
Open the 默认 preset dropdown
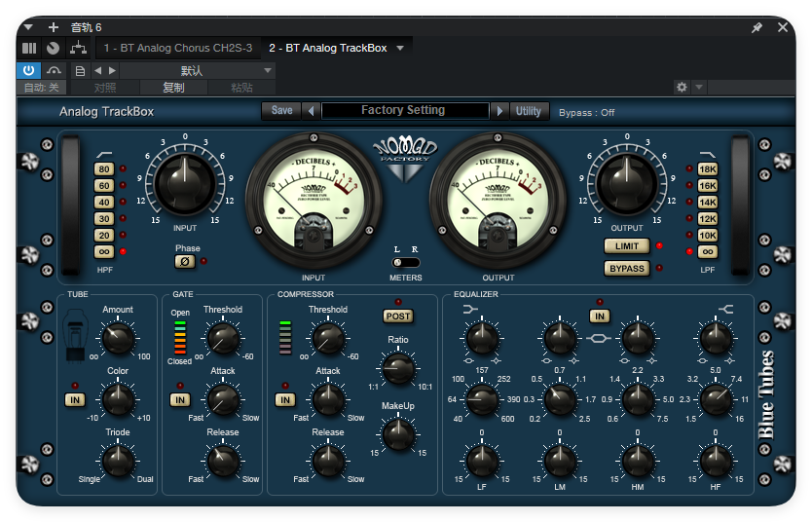(197, 70)
